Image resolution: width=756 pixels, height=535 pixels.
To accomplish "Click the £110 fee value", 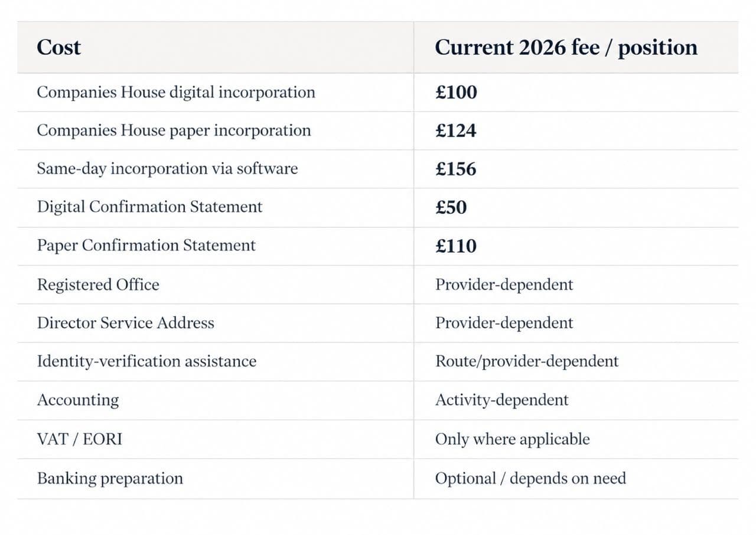I will click(x=456, y=246).
